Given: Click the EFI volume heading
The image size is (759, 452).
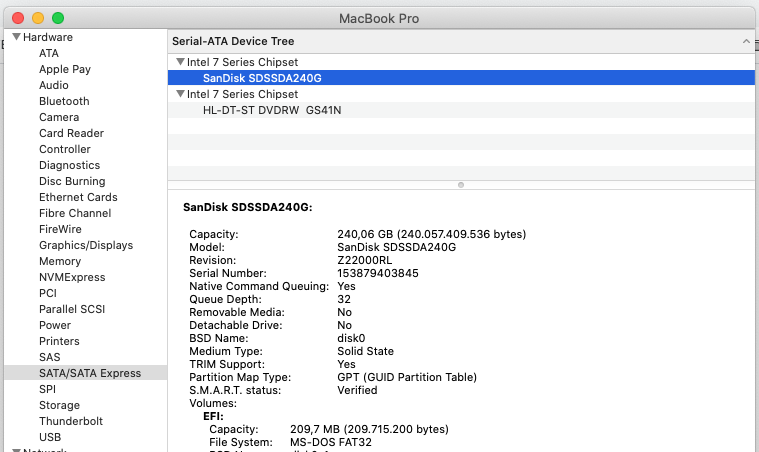Looking at the screenshot, I should point(213,416).
